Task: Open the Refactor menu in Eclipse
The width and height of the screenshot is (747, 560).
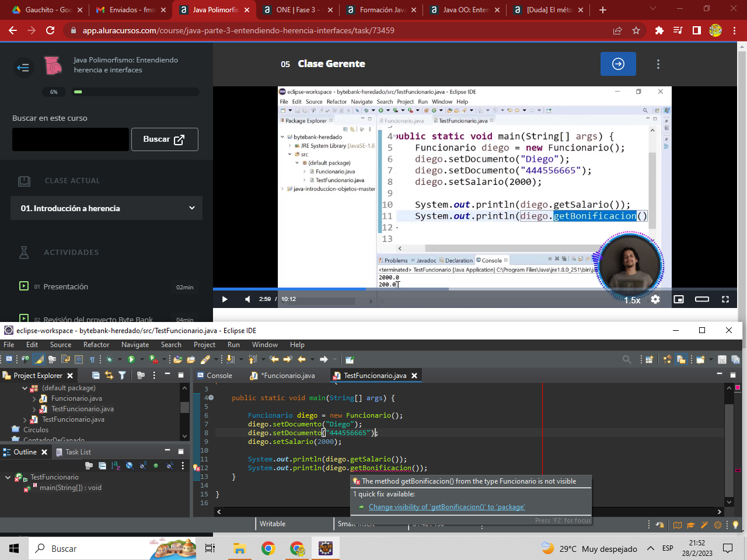Action: (96, 345)
